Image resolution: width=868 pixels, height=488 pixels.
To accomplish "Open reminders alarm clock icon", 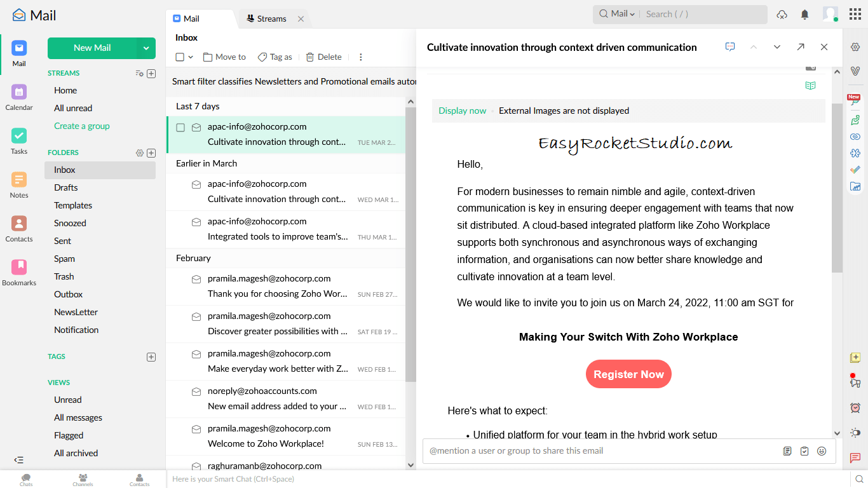I will tap(855, 408).
